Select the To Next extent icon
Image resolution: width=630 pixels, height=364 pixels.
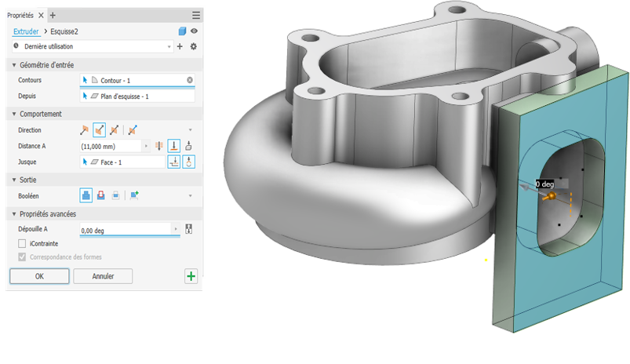[x=188, y=146]
